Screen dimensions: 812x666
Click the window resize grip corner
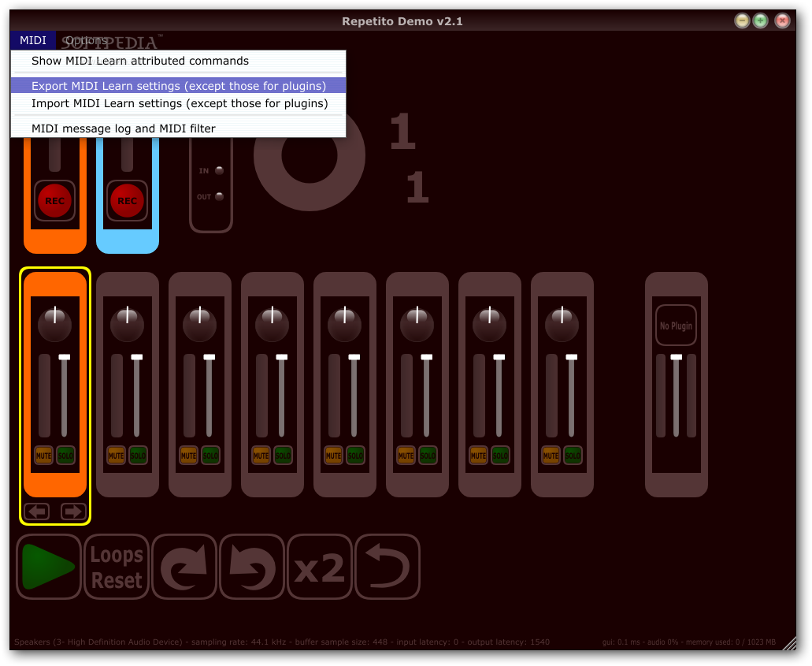[790, 643]
